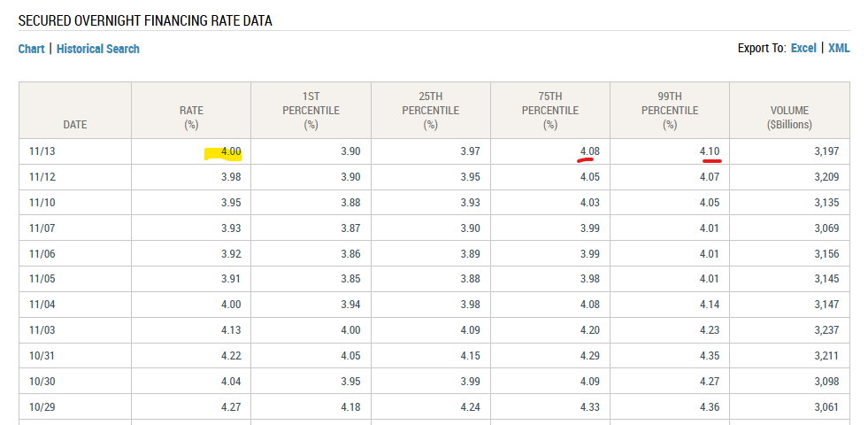
Task: Select the 10/31 date row
Action: (x=42, y=356)
